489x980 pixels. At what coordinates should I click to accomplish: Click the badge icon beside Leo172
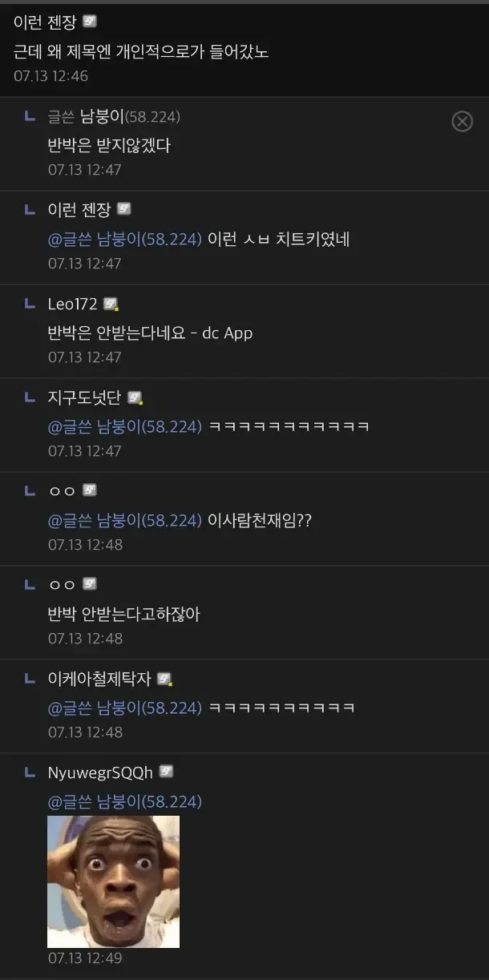[111, 304]
